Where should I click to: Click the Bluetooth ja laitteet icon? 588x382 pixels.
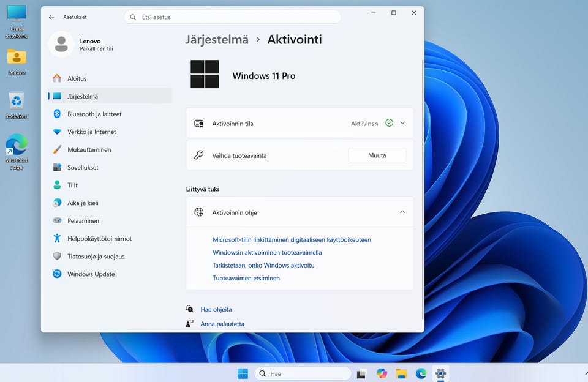coord(57,114)
